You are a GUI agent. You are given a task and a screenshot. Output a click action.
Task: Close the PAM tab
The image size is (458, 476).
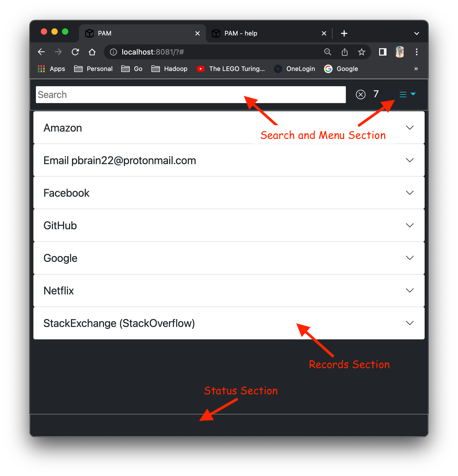click(197, 33)
